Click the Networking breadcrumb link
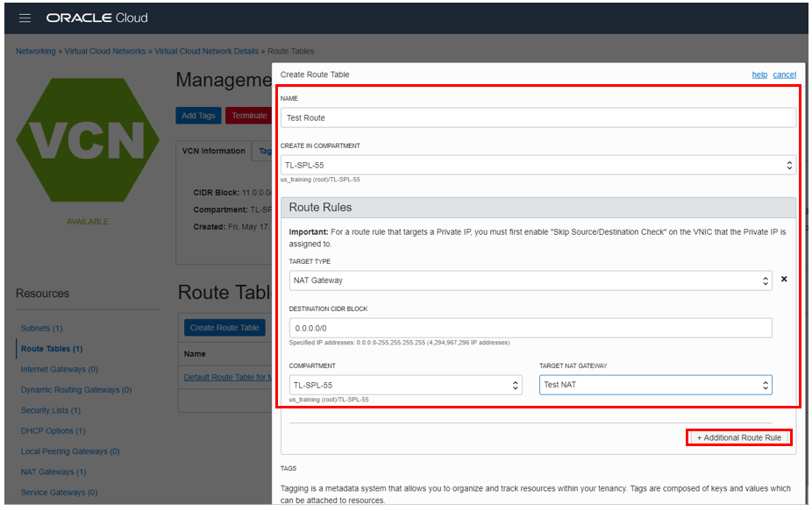The height and width of the screenshot is (511, 812). point(35,51)
